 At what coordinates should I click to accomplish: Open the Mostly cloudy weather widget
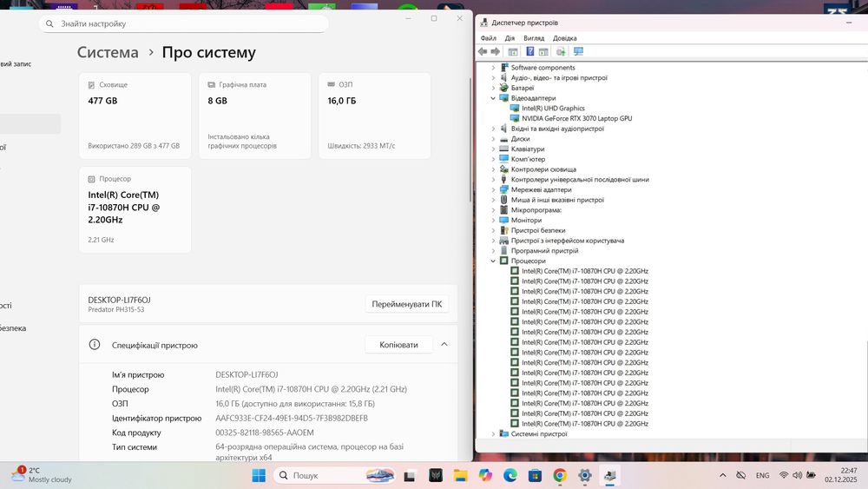[x=42, y=475]
